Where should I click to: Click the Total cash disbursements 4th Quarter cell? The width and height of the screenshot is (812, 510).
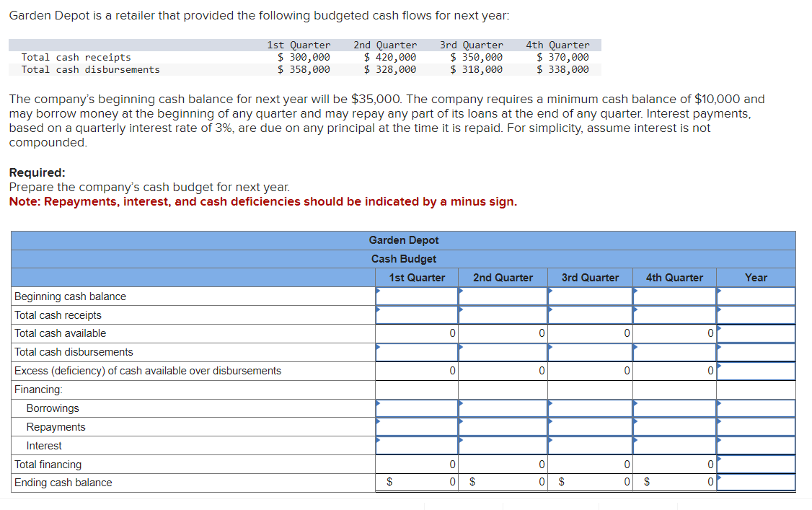tap(674, 352)
